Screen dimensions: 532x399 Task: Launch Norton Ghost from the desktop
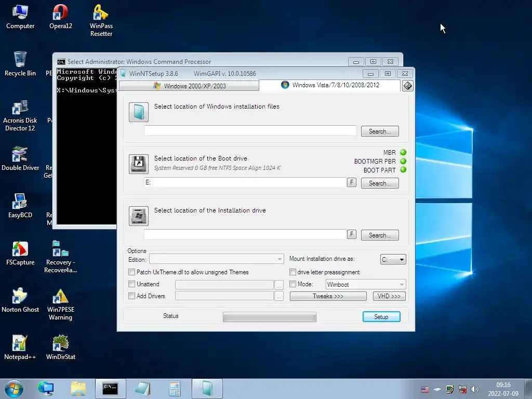click(20, 300)
